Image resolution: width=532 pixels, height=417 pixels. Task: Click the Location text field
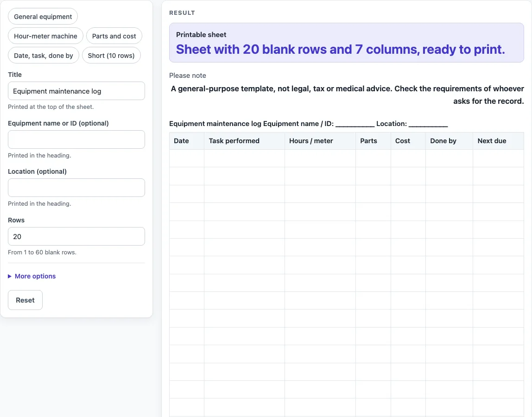click(76, 188)
